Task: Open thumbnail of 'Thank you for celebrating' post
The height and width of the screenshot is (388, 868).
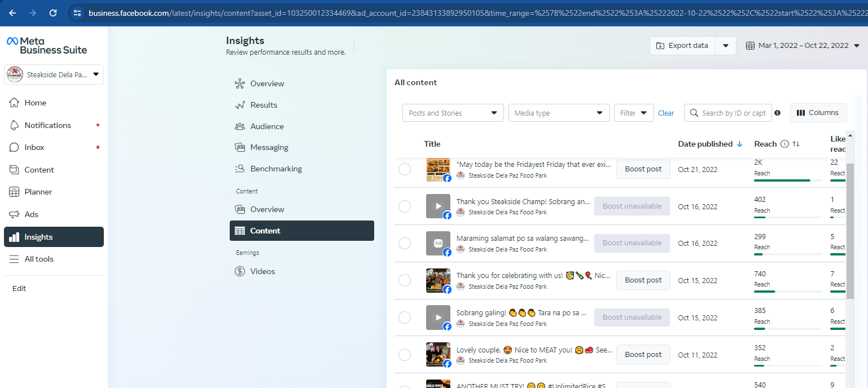Action: pos(438,280)
